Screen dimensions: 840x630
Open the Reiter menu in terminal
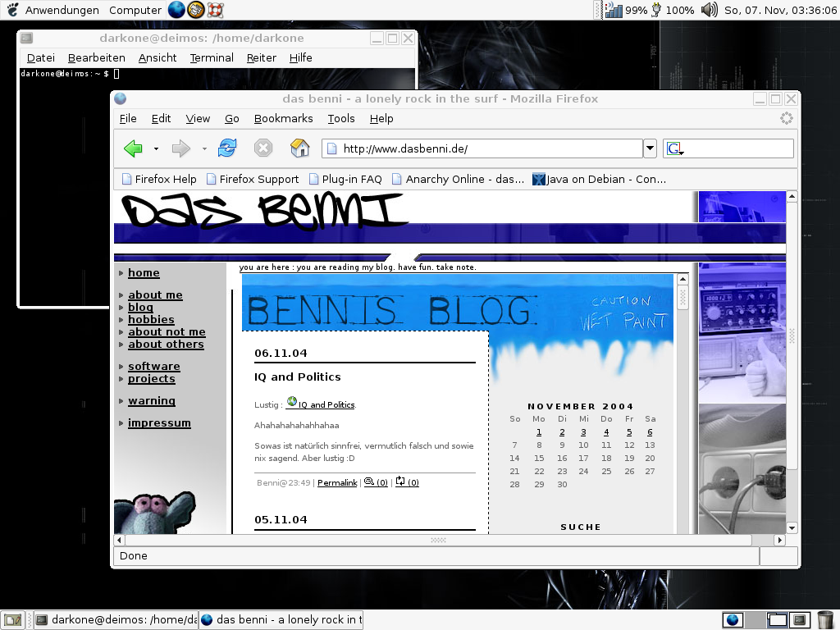click(x=261, y=57)
